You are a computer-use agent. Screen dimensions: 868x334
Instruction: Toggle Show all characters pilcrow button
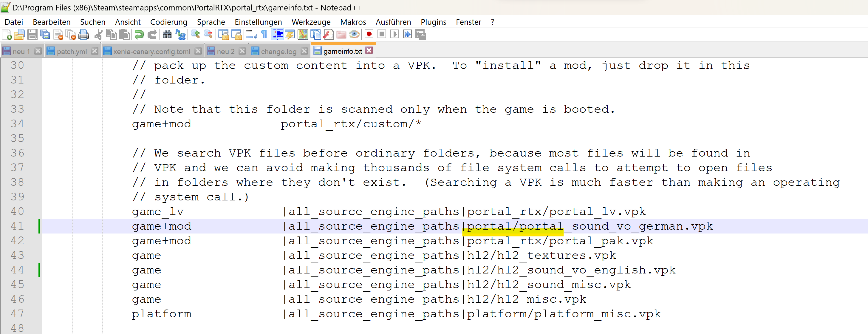264,34
